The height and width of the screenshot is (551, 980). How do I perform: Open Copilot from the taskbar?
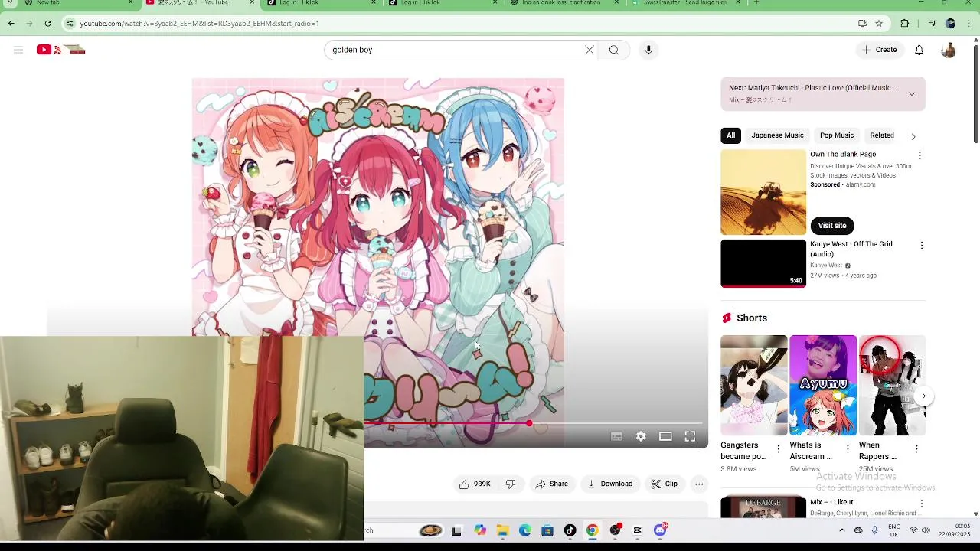(x=480, y=530)
